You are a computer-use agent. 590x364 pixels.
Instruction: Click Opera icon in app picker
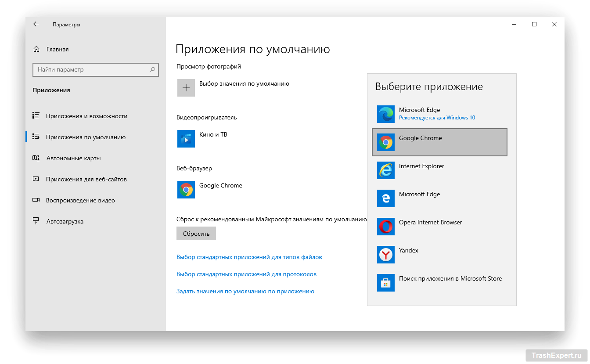386,227
